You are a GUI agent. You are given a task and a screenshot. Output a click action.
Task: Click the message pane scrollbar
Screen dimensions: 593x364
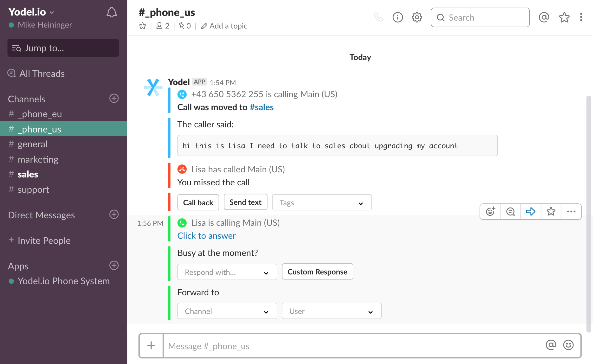[x=588, y=214]
